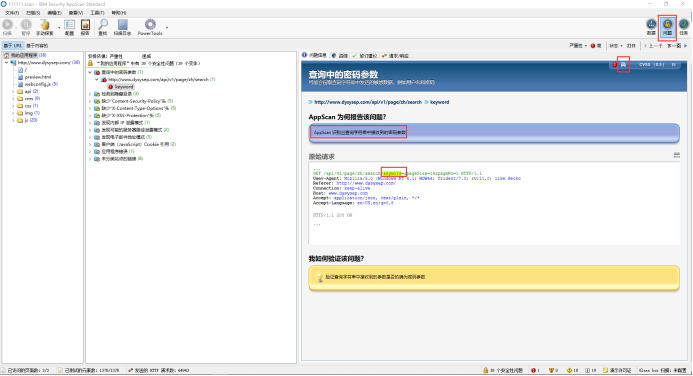Expand the internal IP disclosure issue
The height and width of the screenshot is (376, 693).
click(x=90, y=122)
